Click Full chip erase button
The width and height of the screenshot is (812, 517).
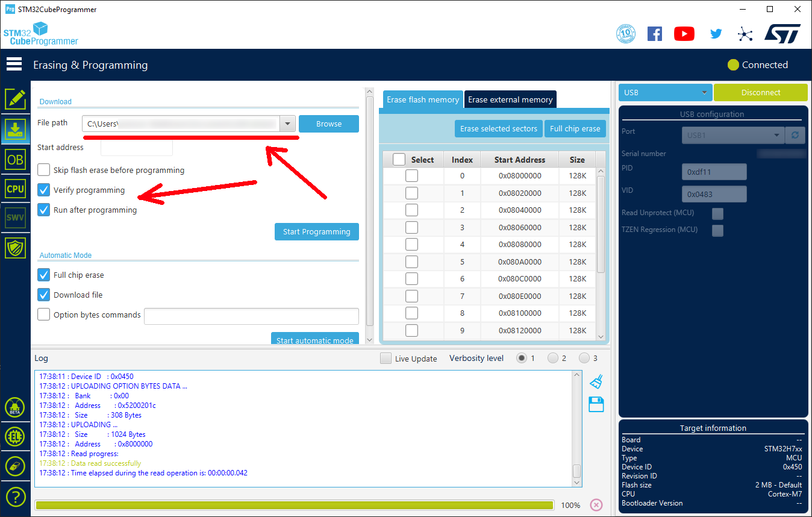575,128
